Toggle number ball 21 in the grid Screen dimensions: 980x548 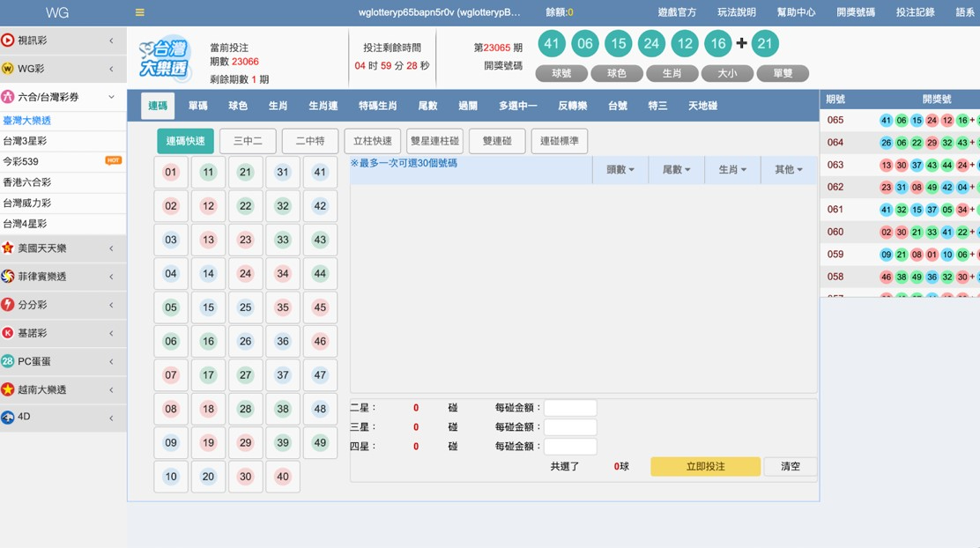tap(245, 173)
